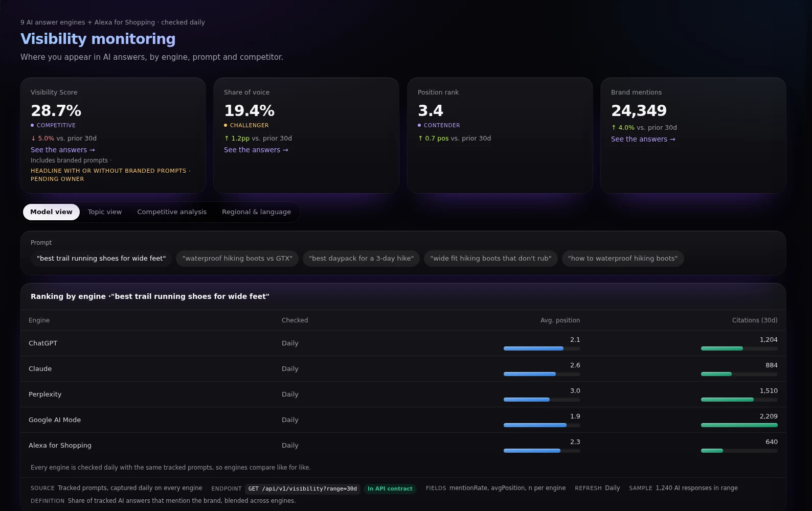812x511 pixels.
Task: Click the Visibility monitoring page heading
Action: 98,39
